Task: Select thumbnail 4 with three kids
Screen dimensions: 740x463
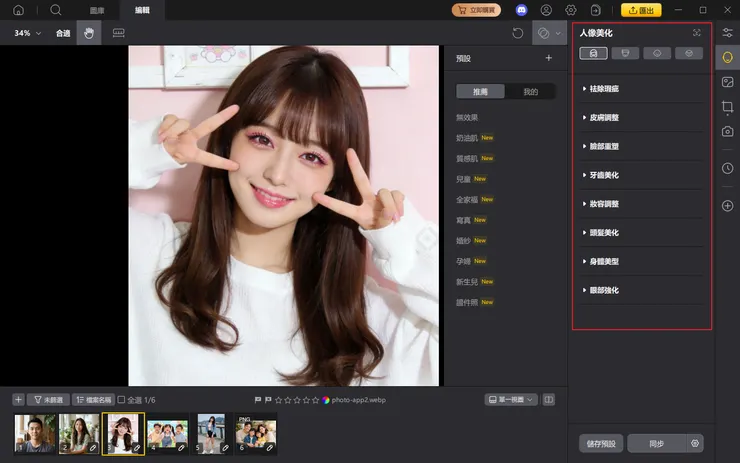Action: [x=168, y=434]
